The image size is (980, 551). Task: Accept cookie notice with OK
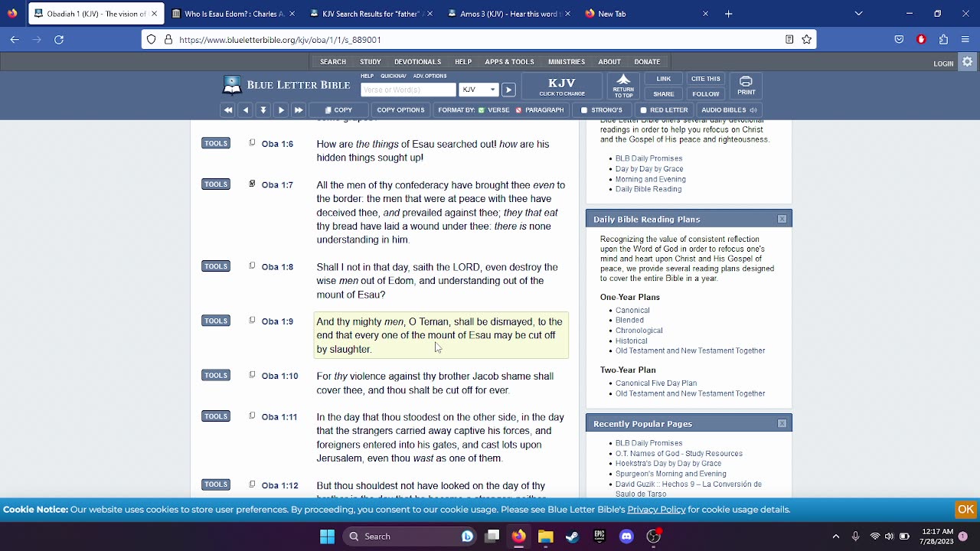(x=965, y=510)
